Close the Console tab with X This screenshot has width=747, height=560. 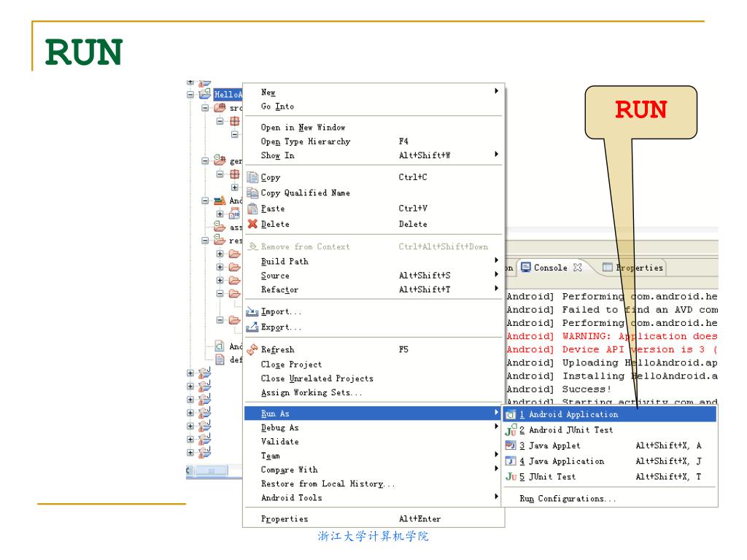coord(578,267)
